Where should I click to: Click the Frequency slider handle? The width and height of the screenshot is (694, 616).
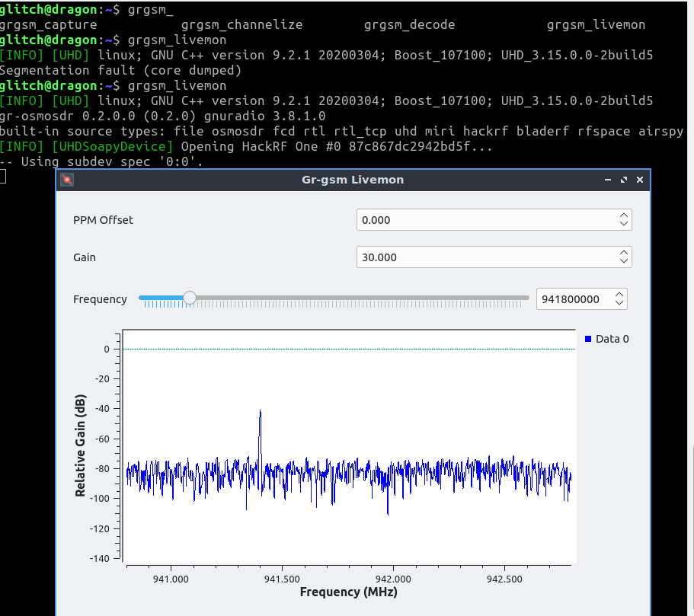coord(190,298)
